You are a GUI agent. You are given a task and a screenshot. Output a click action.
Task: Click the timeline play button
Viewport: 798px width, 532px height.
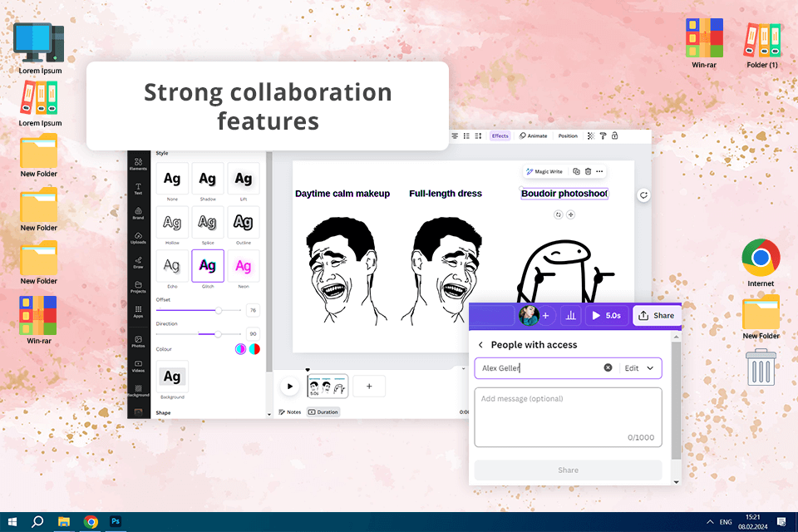click(289, 386)
